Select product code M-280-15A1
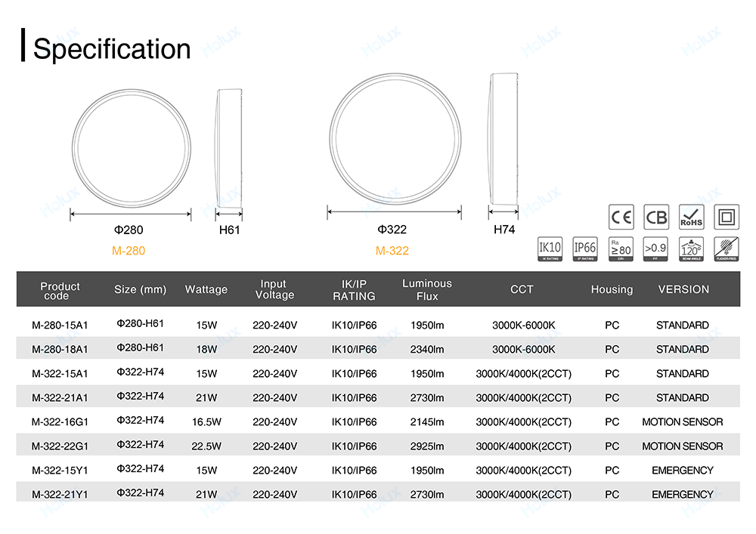 [x=60, y=326]
